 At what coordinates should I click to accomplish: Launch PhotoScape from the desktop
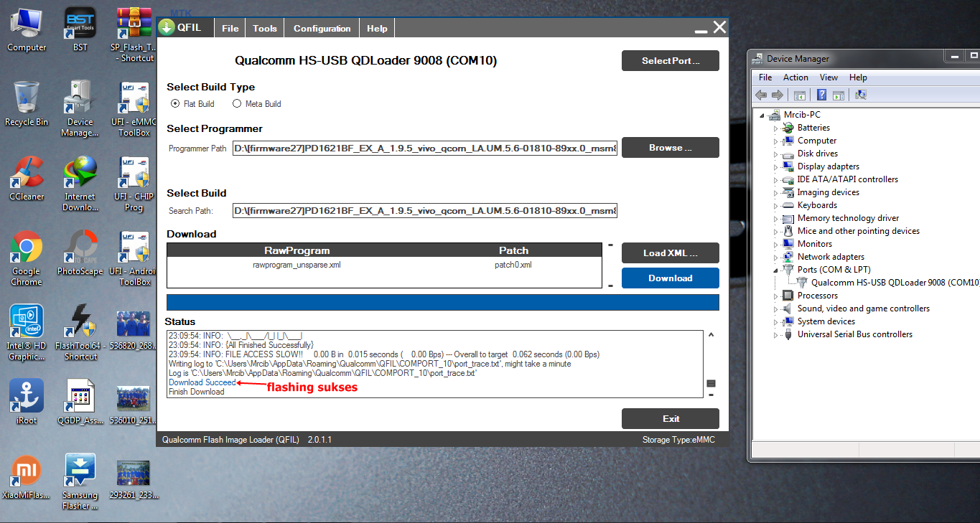pos(80,253)
